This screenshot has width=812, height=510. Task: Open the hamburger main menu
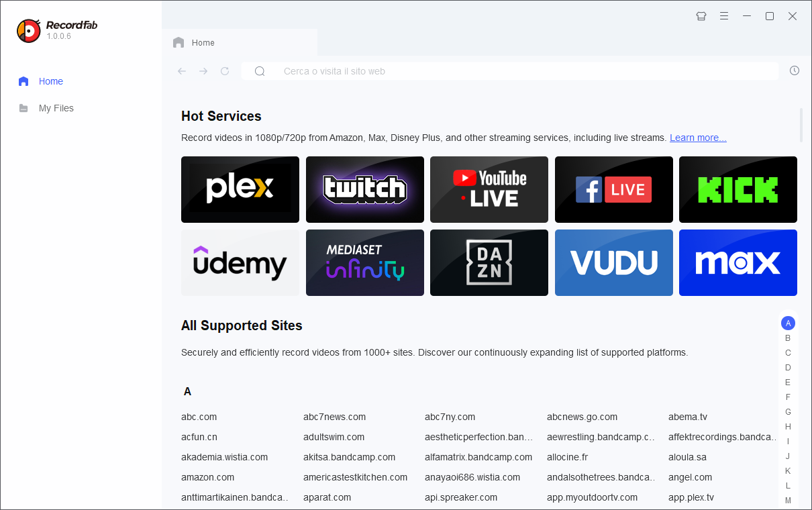(x=724, y=16)
